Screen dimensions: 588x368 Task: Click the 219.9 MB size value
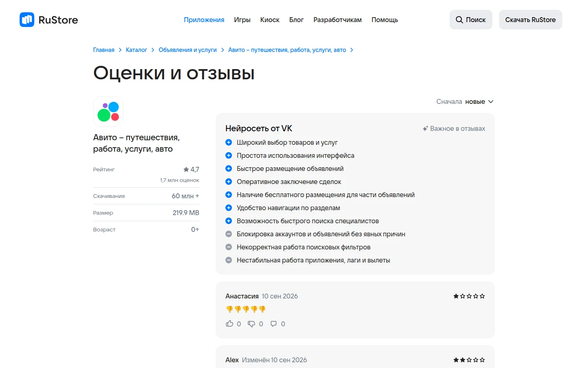click(x=186, y=213)
